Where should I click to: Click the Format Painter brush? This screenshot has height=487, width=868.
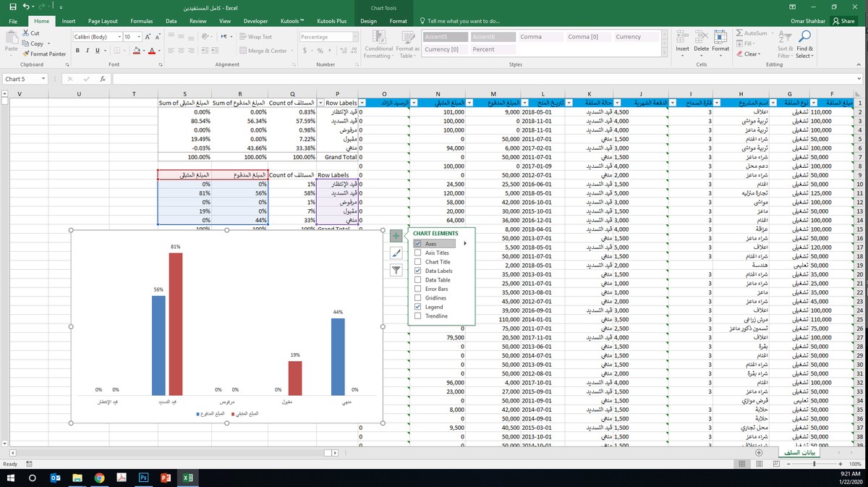coord(26,54)
